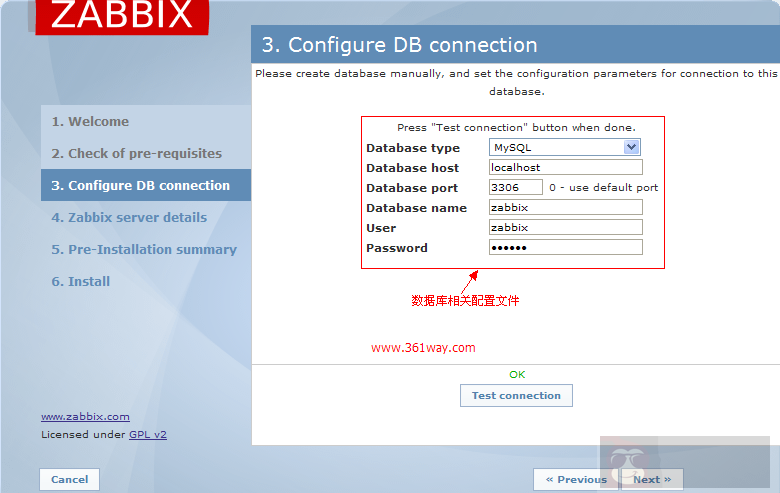Click the 'User' label
The height and width of the screenshot is (493, 780).
pyautogui.click(x=381, y=228)
